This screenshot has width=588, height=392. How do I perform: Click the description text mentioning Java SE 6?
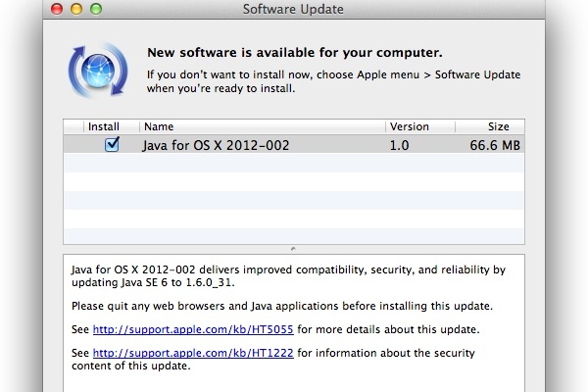[288, 276]
